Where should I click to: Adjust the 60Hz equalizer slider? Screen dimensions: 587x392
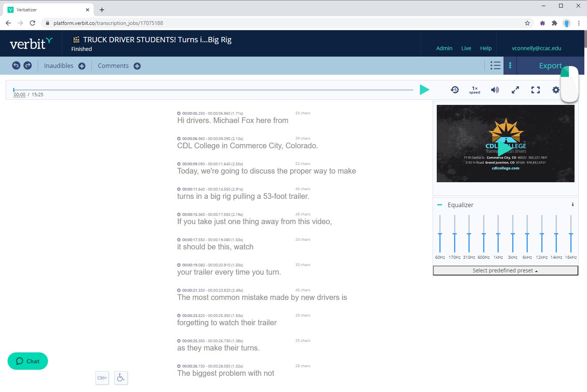click(440, 234)
